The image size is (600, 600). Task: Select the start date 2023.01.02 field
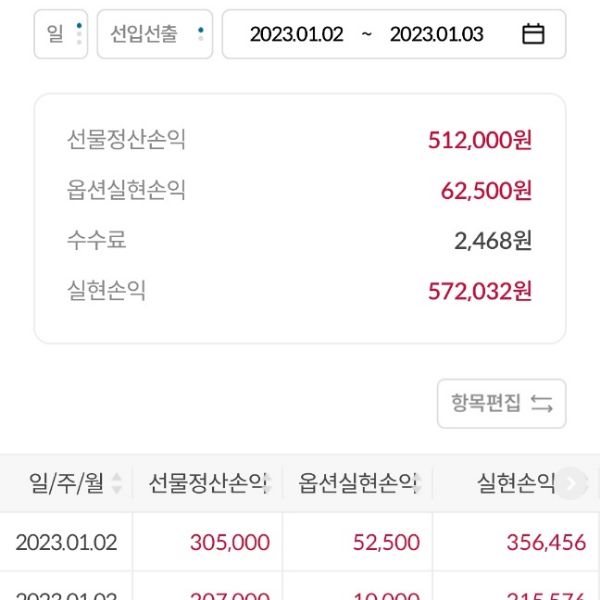pyautogui.click(x=296, y=34)
